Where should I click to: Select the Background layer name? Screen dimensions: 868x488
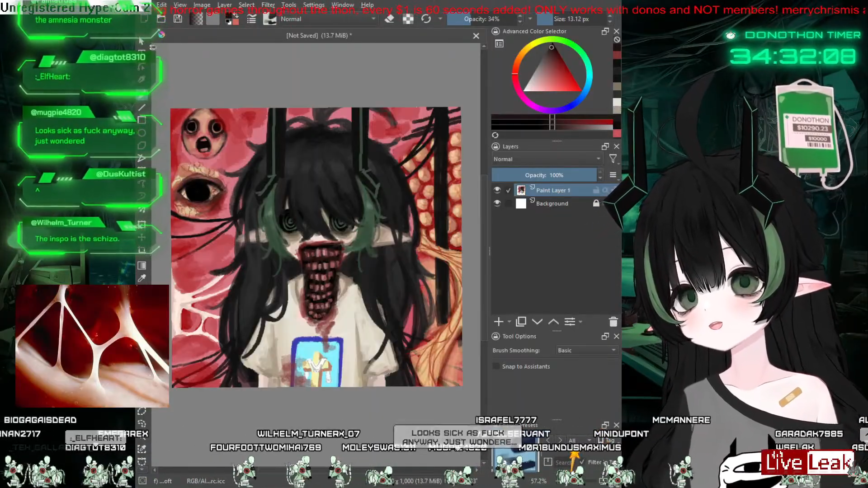click(x=552, y=204)
